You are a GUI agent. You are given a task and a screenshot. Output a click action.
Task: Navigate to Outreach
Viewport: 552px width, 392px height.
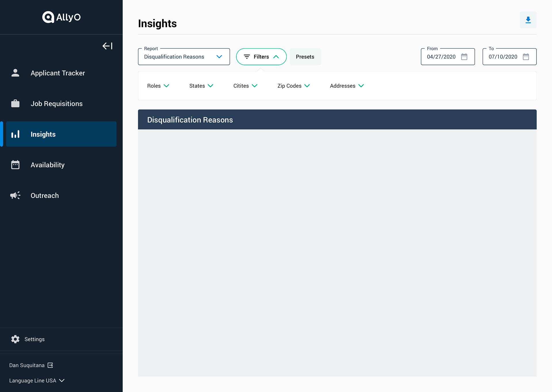[x=61, y=196]
